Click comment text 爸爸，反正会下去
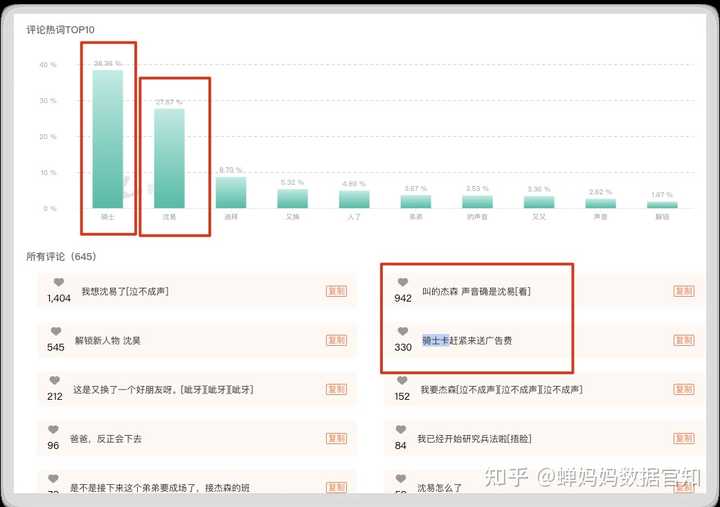 [x=106, y=439]
